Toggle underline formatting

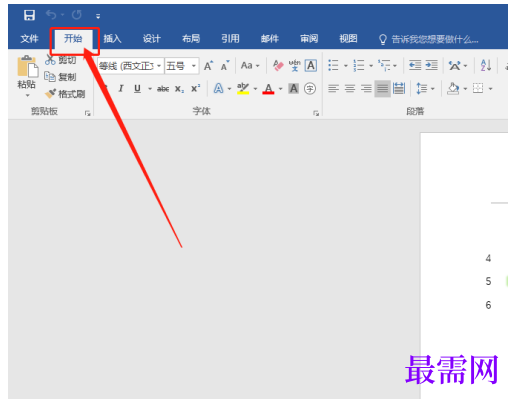click(x=137, y=89)
